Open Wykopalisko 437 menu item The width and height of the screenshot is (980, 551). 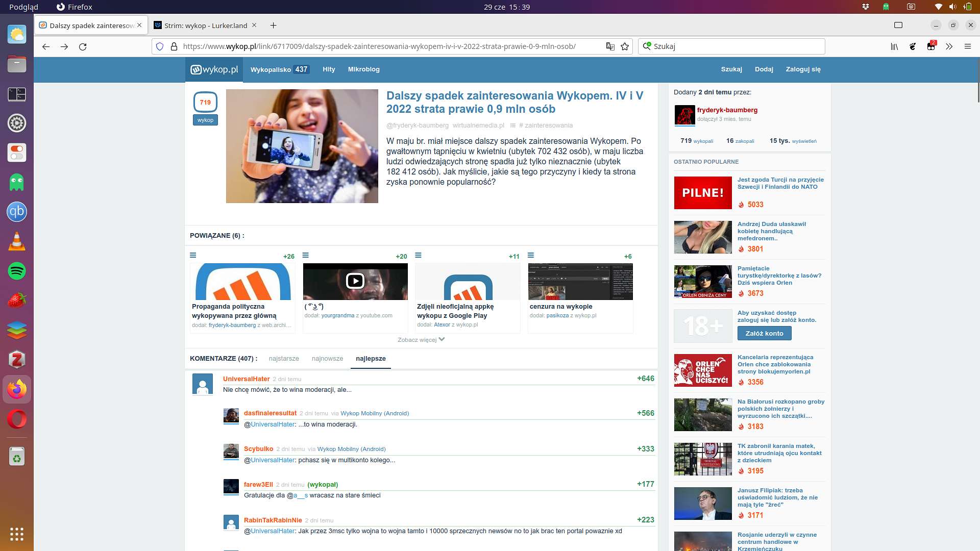pos(279,69)
